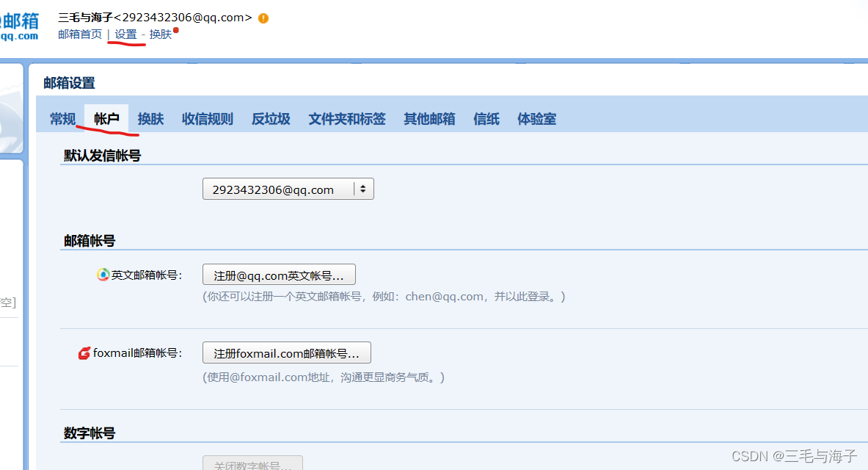Open the 换肤 link in header

161,35
